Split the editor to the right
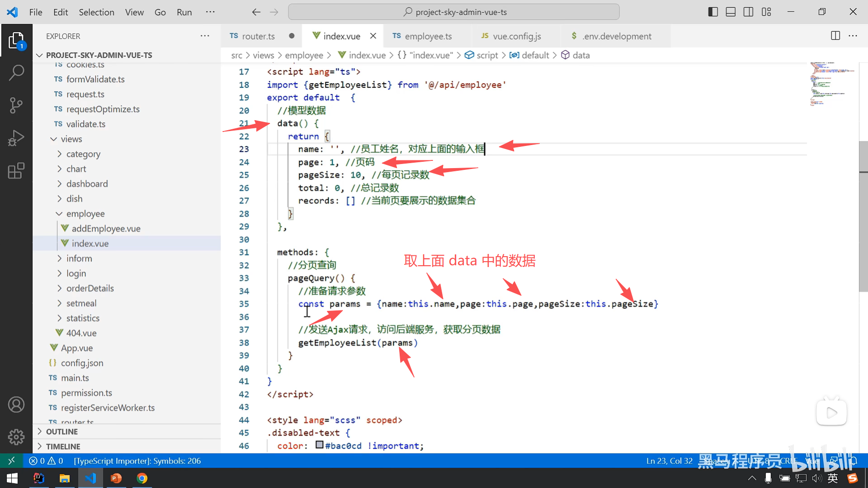 [x=835, y=36]
